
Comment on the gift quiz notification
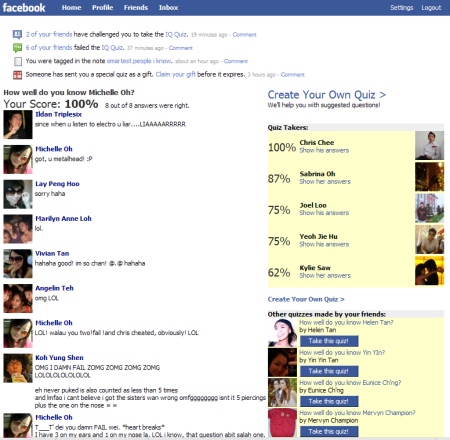(292, 75)
